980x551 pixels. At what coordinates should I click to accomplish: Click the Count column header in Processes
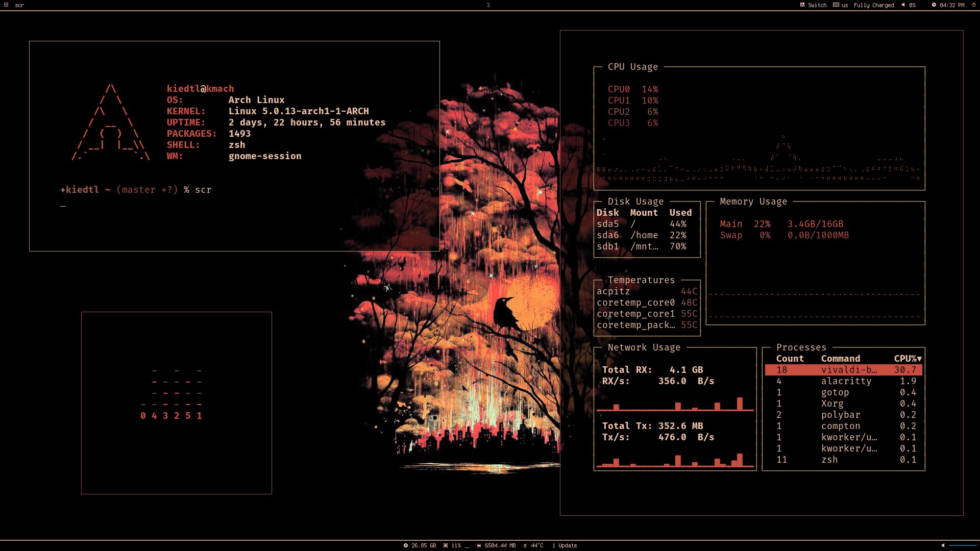(790, 359)
